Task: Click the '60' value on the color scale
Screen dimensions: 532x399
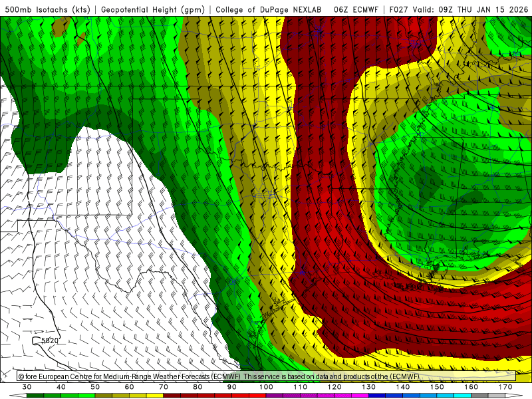Action: pos(129,387)
